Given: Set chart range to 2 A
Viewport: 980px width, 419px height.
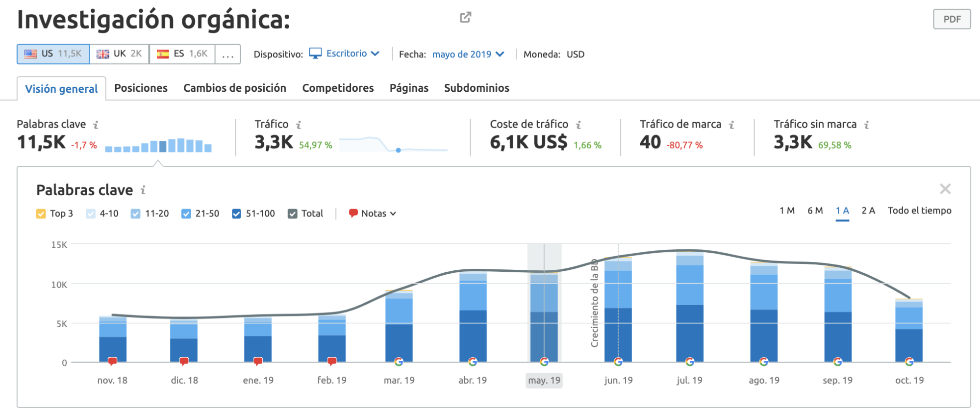Looking at the screenshot, I should 868,210.
